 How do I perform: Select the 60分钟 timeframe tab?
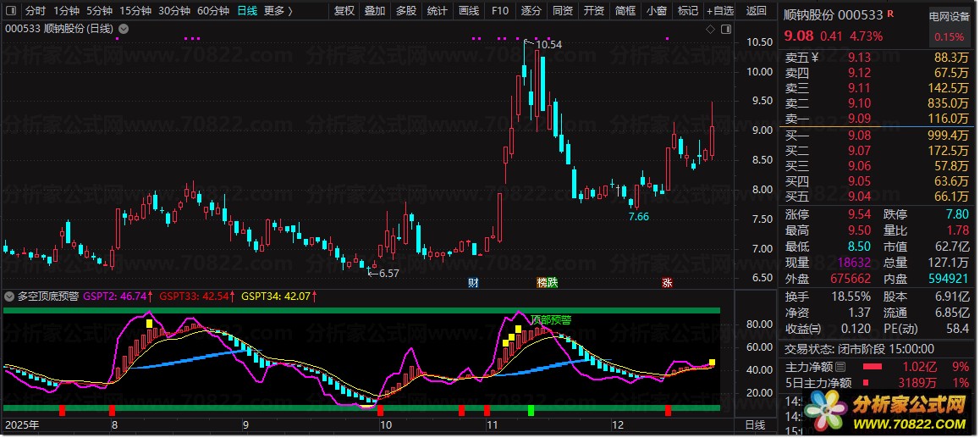(x=212, y=11)
